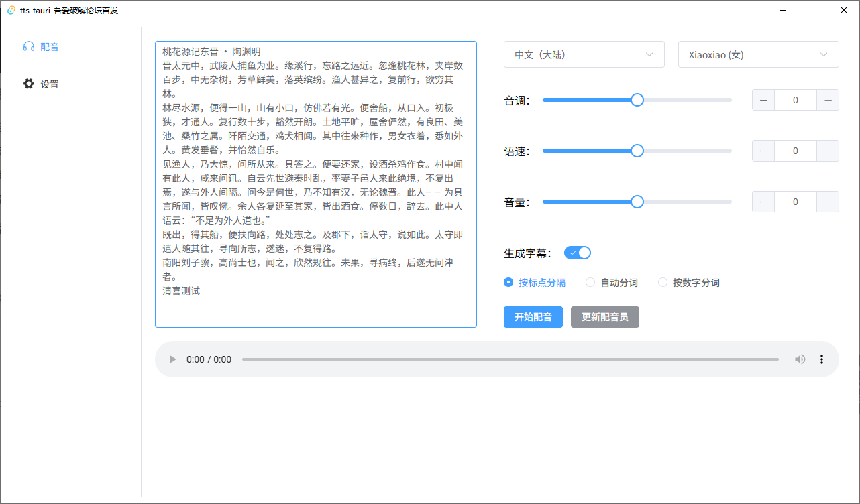The height and width of the screenshot is (504, 860).
Task: Click the app logo in the title bar
Action: (x=11, y=10)
